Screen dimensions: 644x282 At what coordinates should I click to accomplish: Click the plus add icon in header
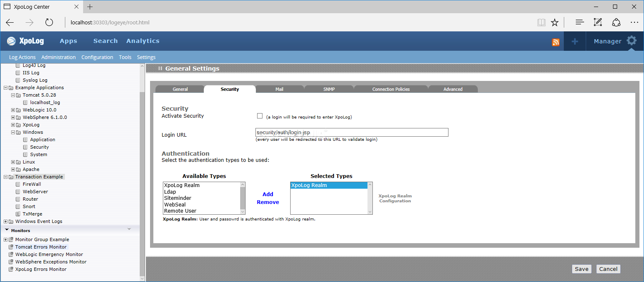tap(575, 41)
